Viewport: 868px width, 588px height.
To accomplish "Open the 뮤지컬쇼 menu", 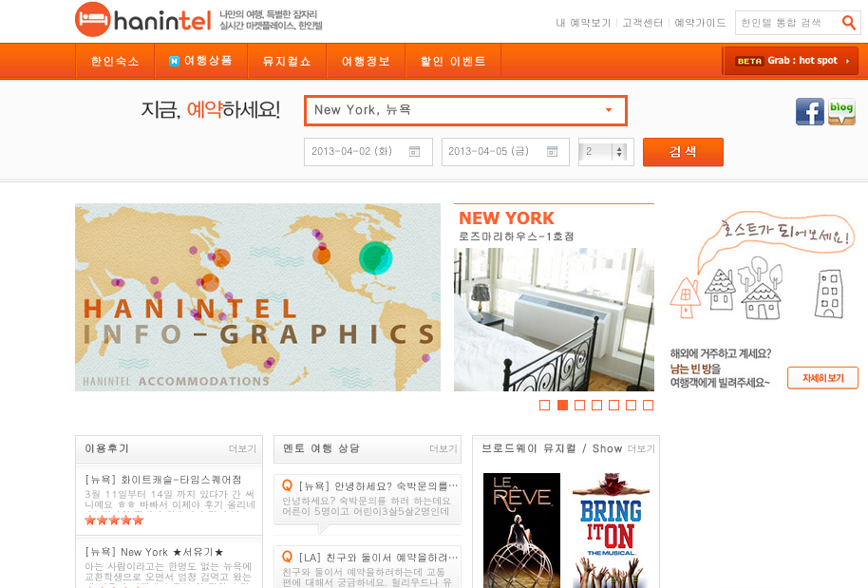I will point(287,61).
